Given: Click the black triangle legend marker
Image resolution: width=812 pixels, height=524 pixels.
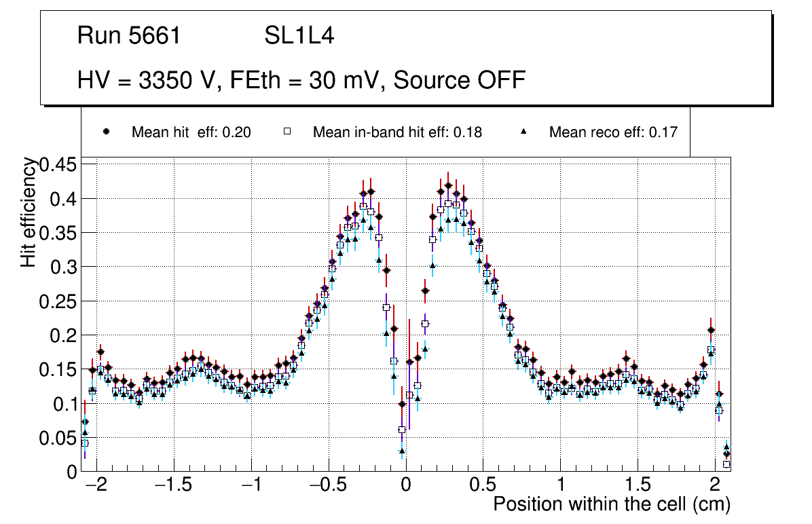Looking at the screenshot, I should 523,132.
